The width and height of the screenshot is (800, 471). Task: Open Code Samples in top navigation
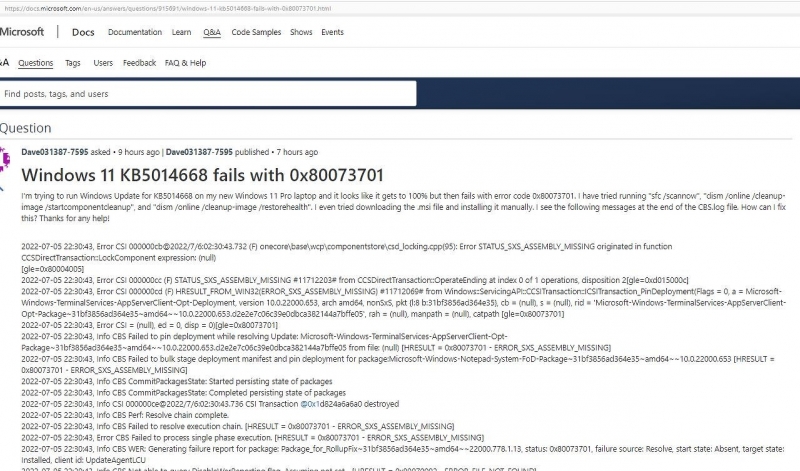(256, 32)
